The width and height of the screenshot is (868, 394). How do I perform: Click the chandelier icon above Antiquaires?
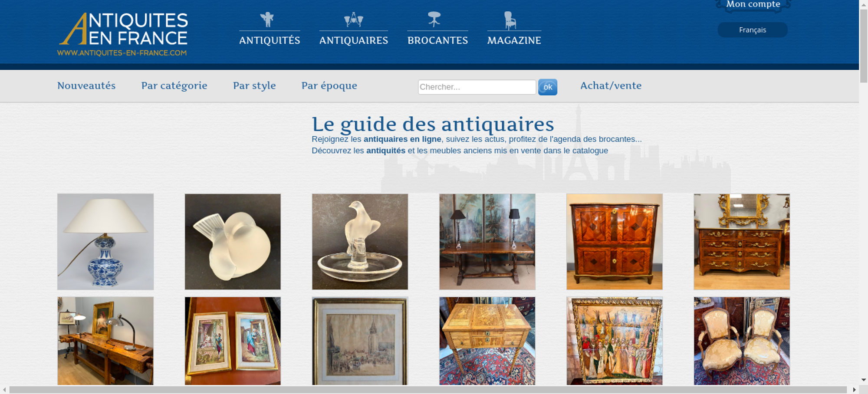(354, 20)
